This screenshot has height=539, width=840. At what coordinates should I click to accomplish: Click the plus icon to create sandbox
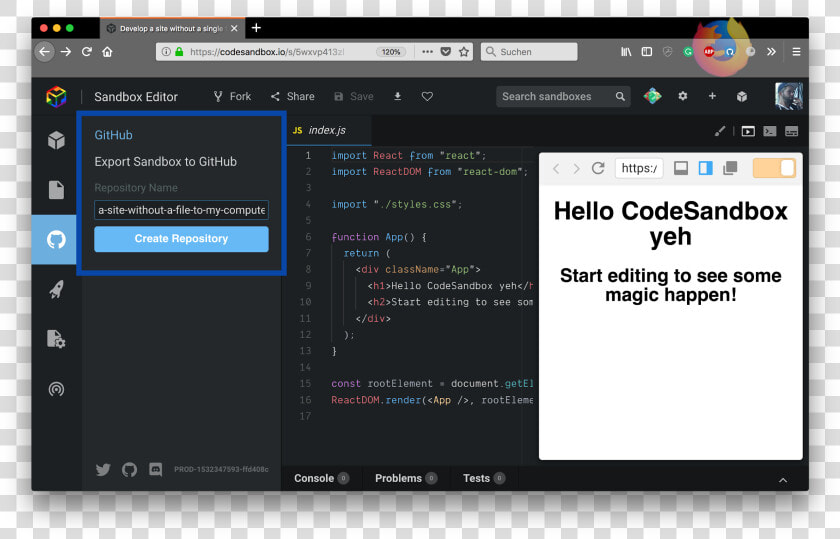coord(712,96)
